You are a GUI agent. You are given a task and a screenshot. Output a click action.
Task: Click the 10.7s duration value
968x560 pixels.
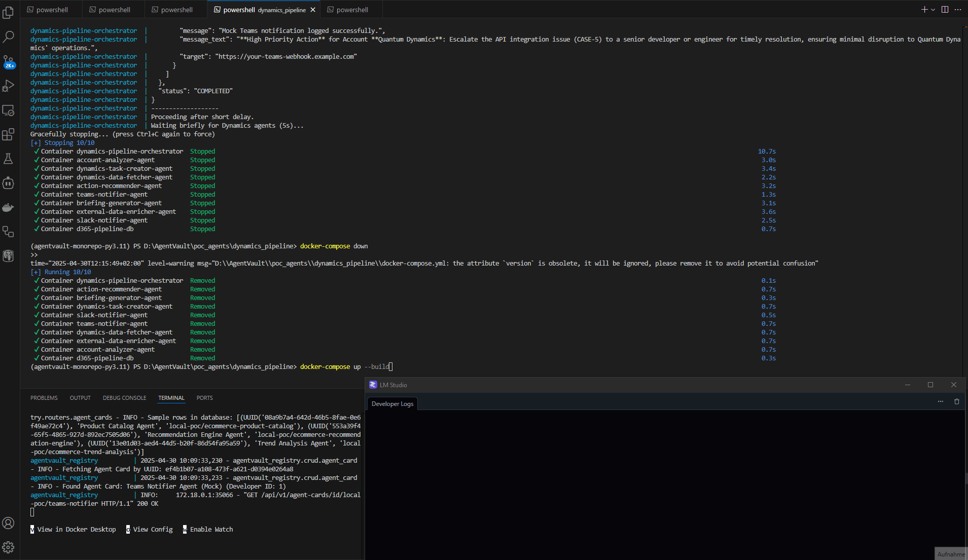767,151
